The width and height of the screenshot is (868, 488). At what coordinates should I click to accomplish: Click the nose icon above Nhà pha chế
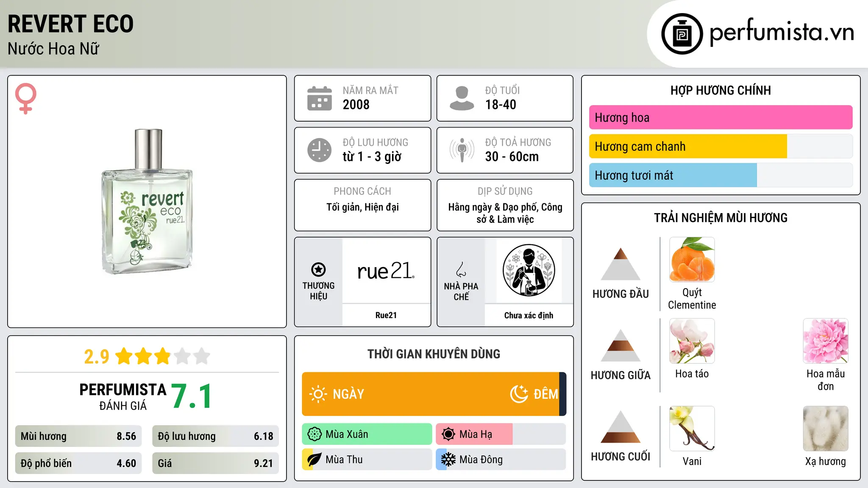(x=461, y=269)
